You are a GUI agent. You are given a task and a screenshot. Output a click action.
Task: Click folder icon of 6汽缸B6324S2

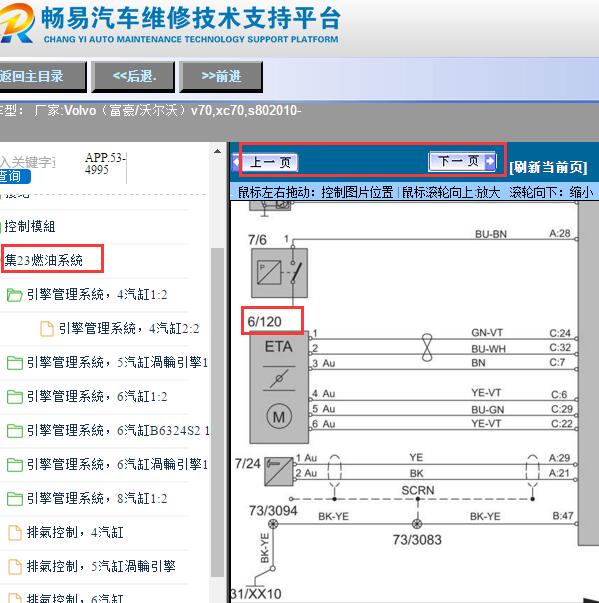(x=15, y=431)
